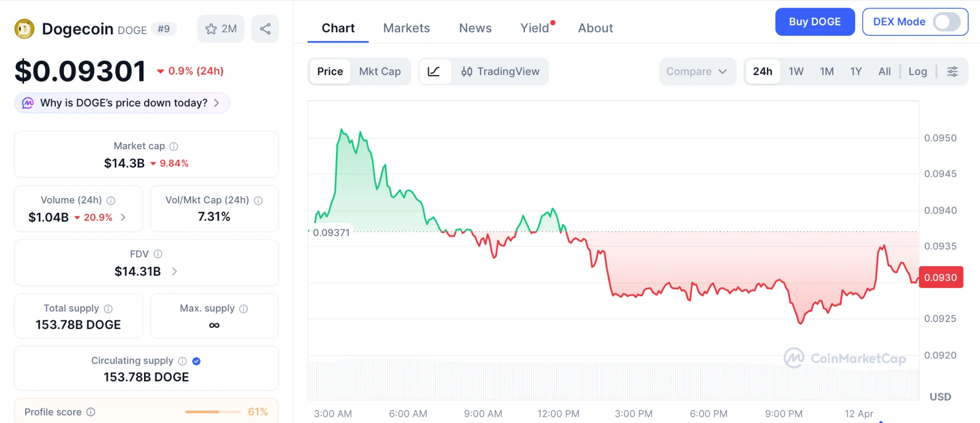980x423 pixels.
Task: Select the line chart icon
Action: 434,71
